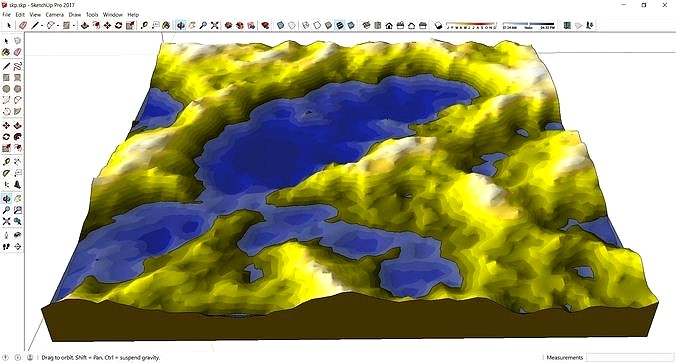Click the Measurements input box
This screenshot has height=363, width=676.
pyautogui.click(x=630, y=357)
